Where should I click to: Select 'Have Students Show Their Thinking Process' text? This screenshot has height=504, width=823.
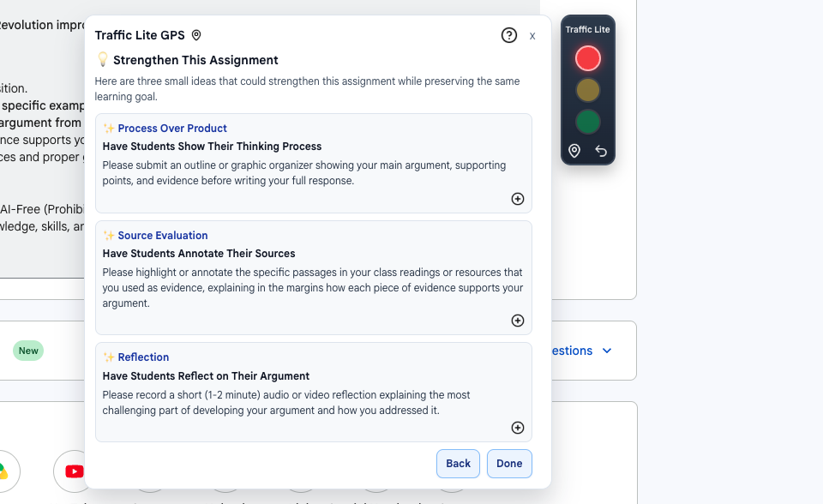(212, 147)
